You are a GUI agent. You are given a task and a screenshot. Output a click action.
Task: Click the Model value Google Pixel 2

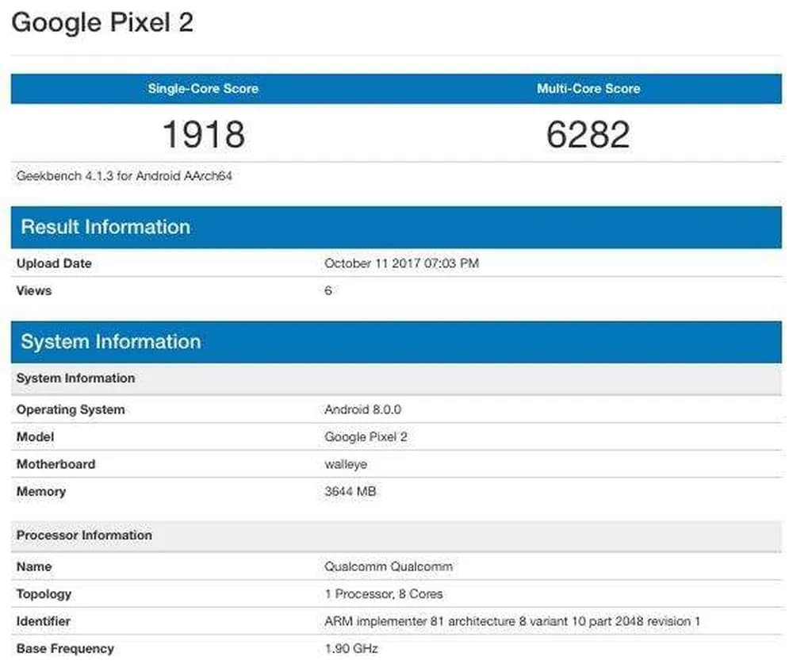[366, 437]
